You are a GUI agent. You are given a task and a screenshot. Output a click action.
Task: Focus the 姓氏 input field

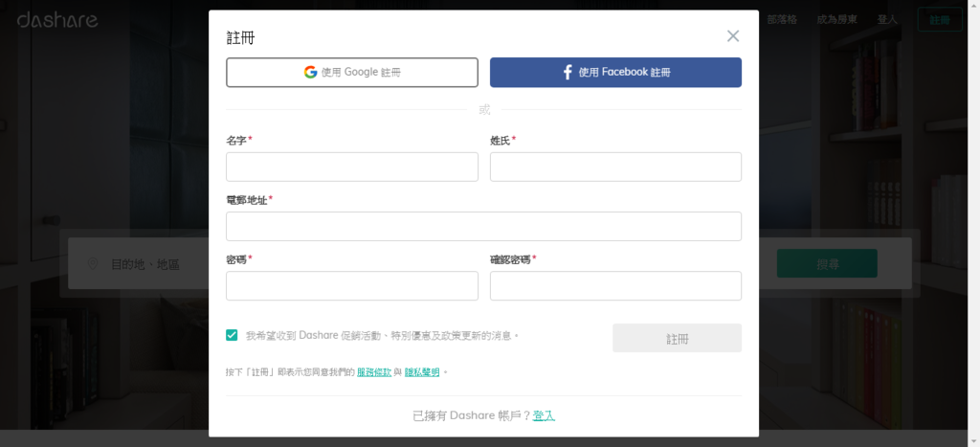tap(615, 167)
